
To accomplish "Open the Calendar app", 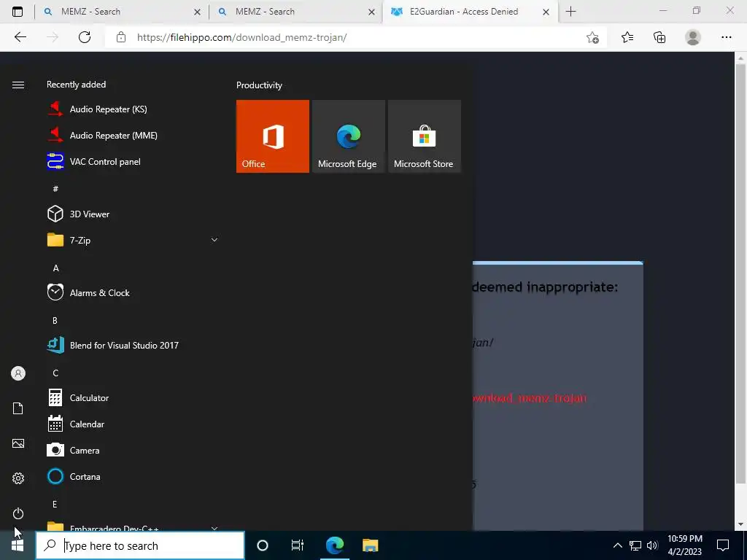I will (133, 424).
